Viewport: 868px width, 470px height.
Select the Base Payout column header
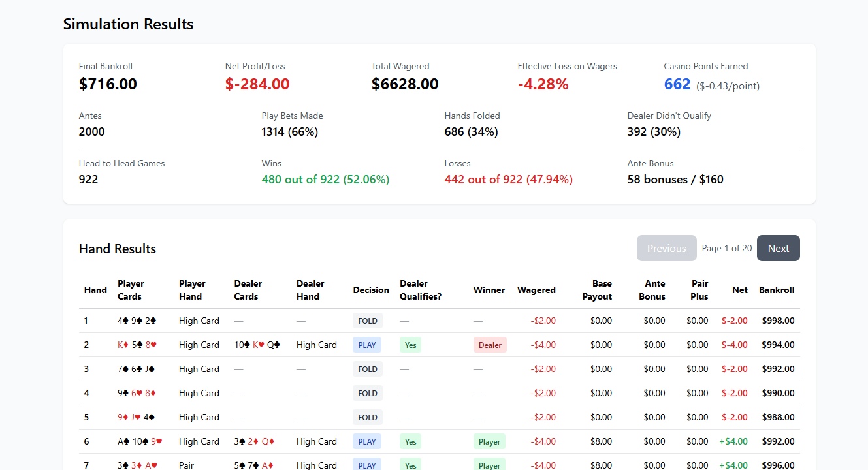click(597, 290)
